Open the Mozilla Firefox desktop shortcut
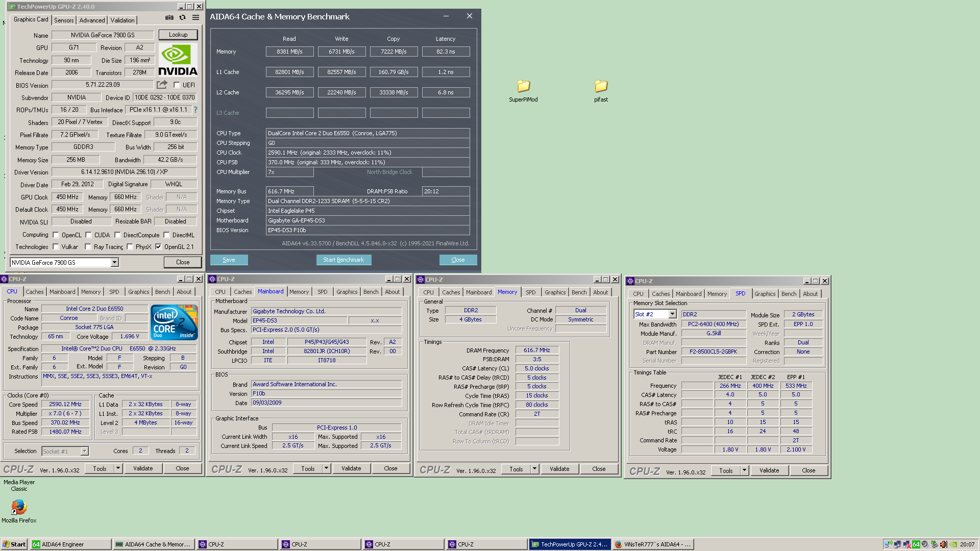Image resolution: width=980 pixels, height=551 pixels. (x=19, y=511)
